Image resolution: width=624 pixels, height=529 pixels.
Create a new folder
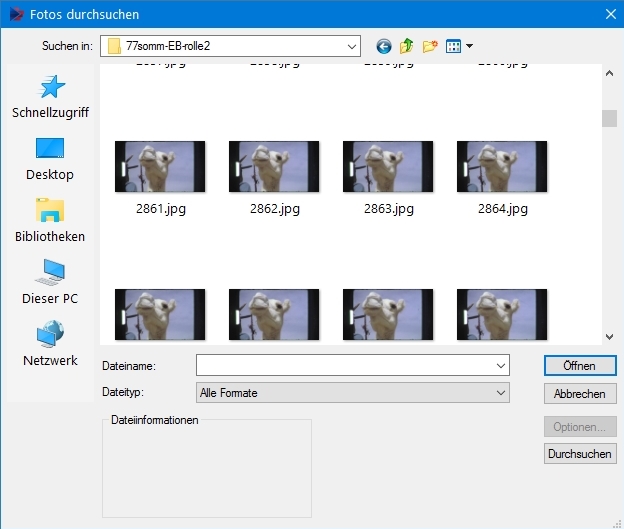coord(430,46)
